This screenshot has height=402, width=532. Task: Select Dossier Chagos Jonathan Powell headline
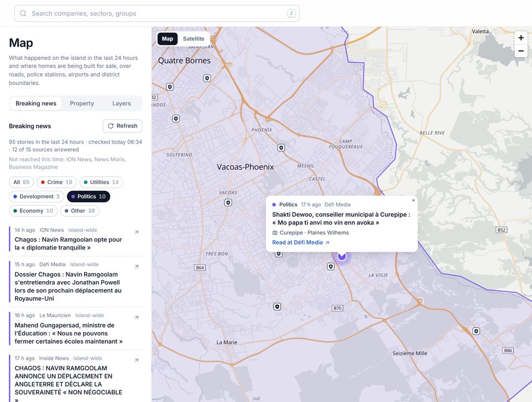click(x=68, y=286)
